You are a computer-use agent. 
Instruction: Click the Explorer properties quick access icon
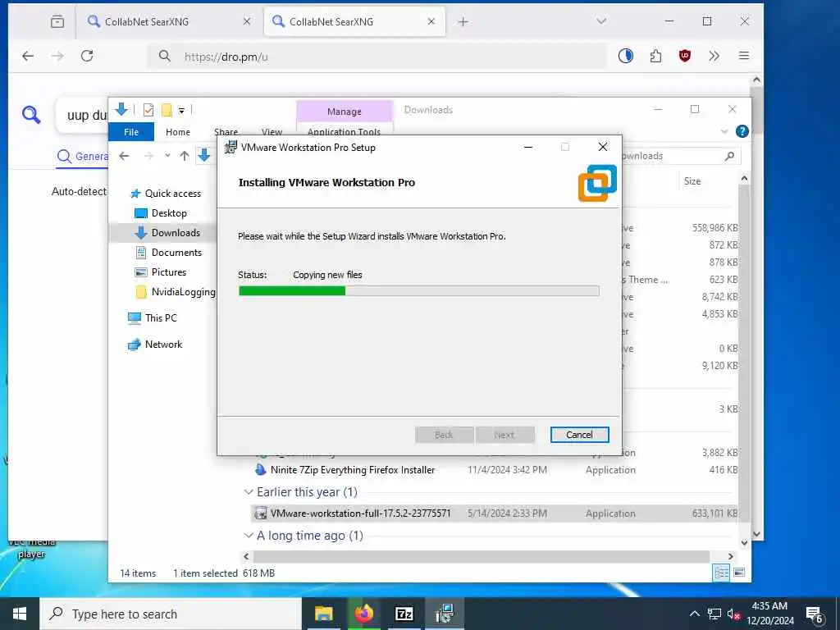[x=148, y=111]
